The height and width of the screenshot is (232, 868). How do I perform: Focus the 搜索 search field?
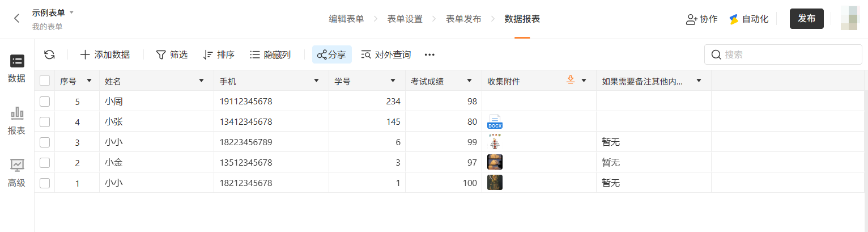click(x=788, y=54)
